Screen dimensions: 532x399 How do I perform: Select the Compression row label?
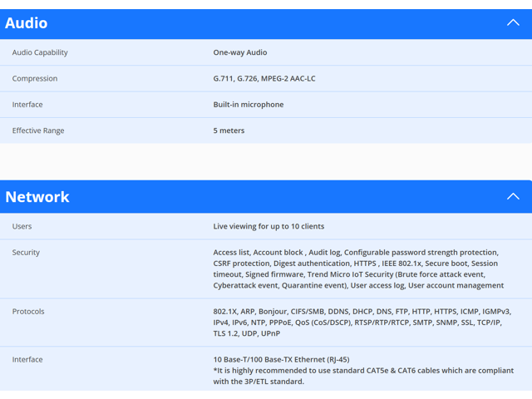(35, 79)
